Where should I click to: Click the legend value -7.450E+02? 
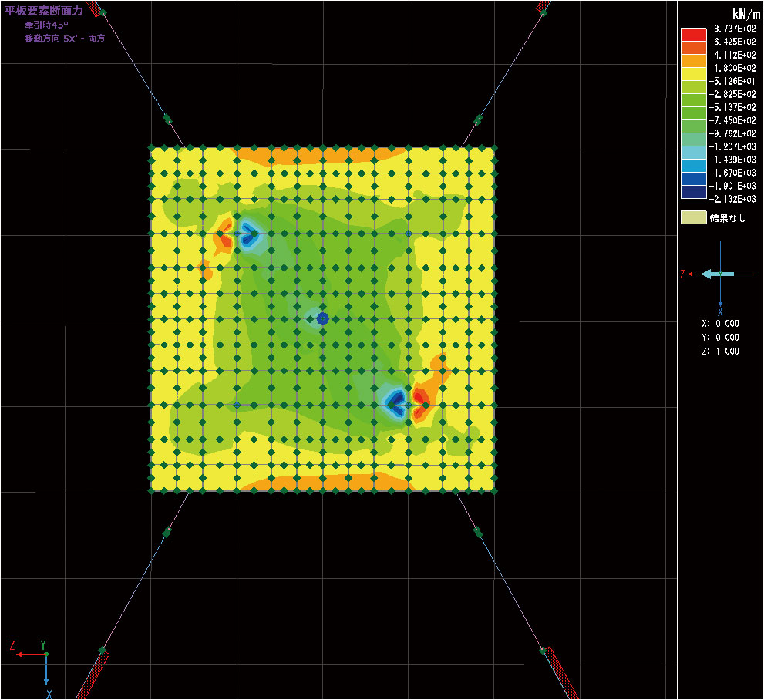(x=732, y=120)
